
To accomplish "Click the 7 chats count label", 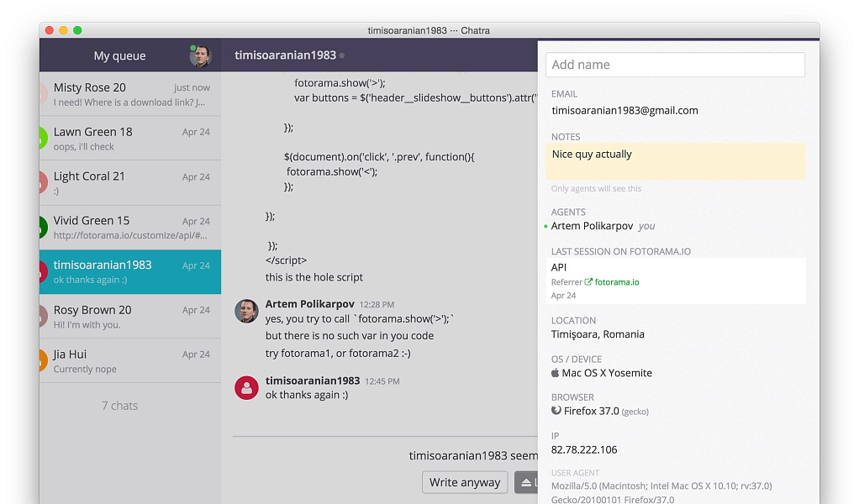I will (119, 406).
